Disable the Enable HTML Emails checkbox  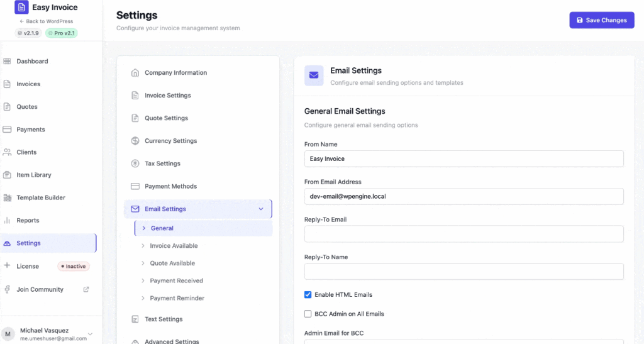click(308, 295)
